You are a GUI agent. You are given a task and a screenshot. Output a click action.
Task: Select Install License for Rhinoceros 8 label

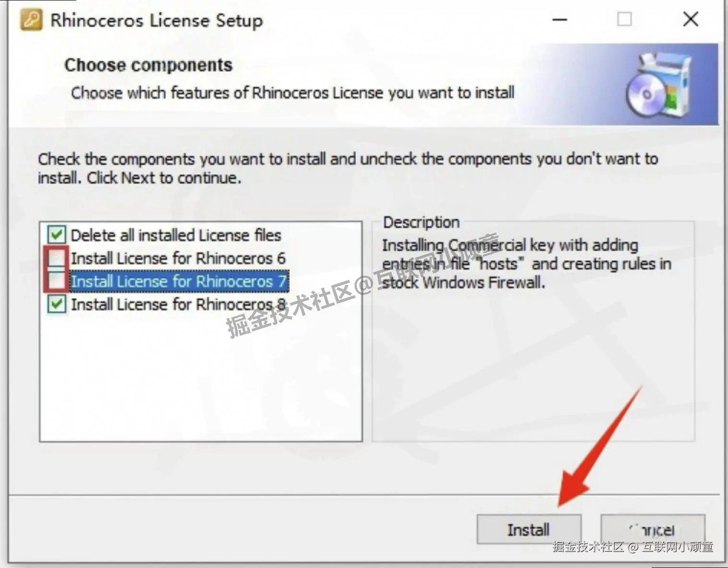click(178, 304)
